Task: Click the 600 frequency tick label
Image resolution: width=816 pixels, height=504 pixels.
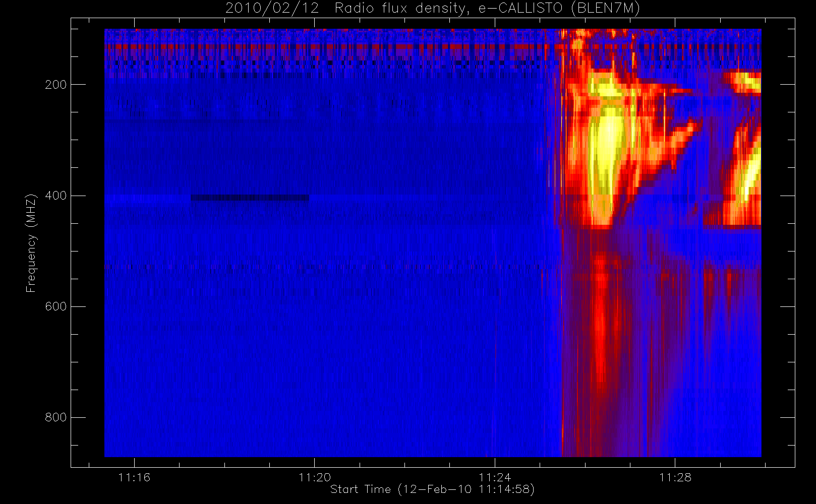Action: tap(56, 306)
